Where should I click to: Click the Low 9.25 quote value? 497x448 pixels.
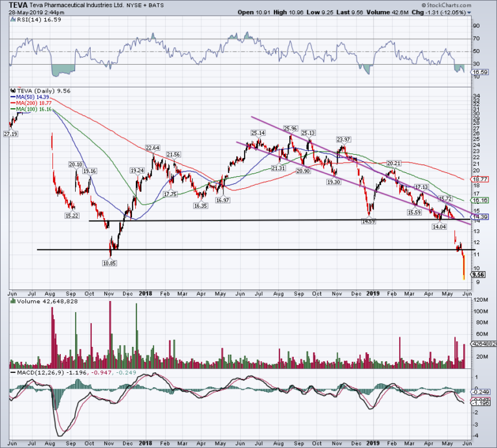(320, 12)
